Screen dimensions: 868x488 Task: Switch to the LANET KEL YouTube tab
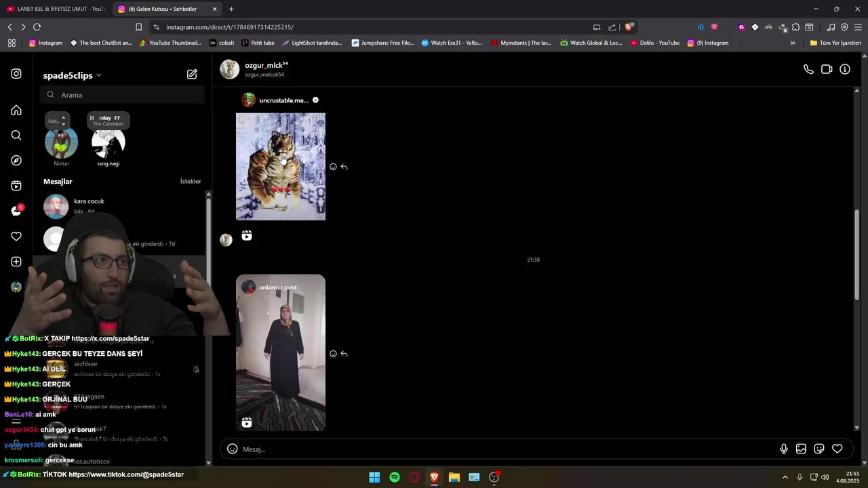[56, 9]
